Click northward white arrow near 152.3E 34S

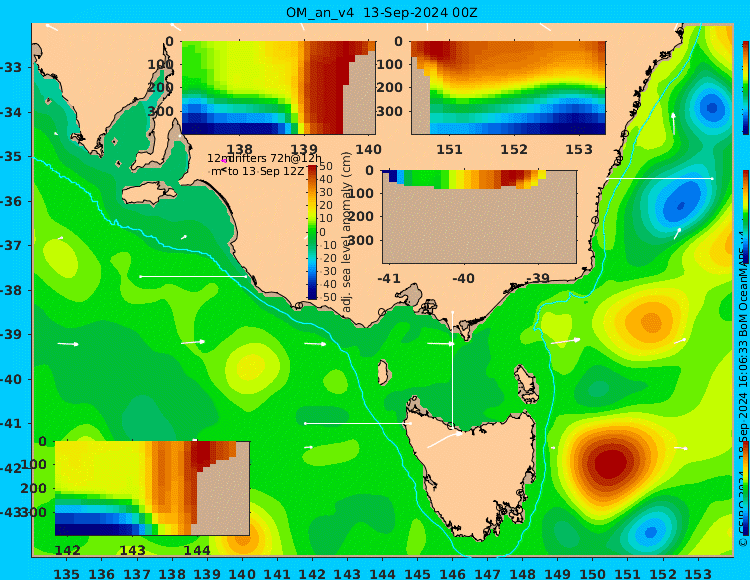[673, 123]
